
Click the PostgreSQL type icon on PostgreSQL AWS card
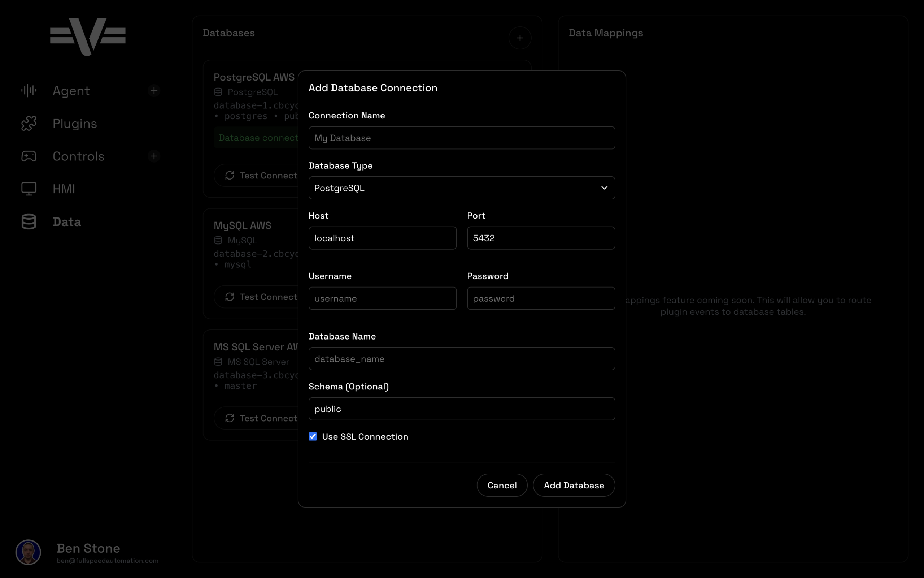(x=218, y=92)
